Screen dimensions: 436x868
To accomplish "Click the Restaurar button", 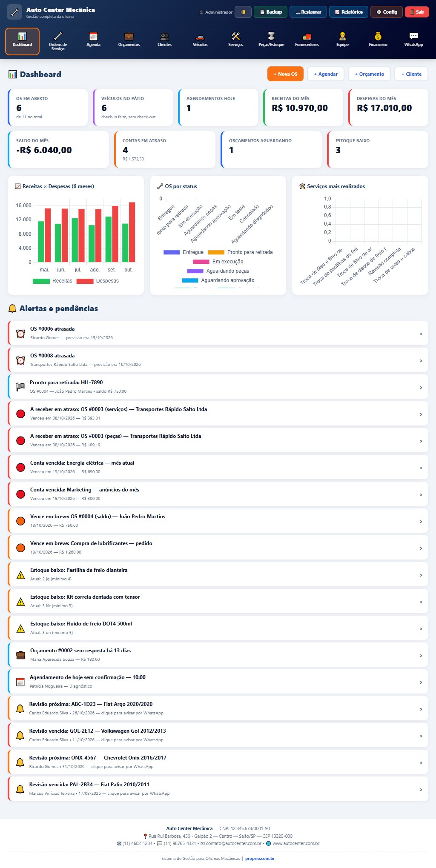I will [x=308, y=12].
